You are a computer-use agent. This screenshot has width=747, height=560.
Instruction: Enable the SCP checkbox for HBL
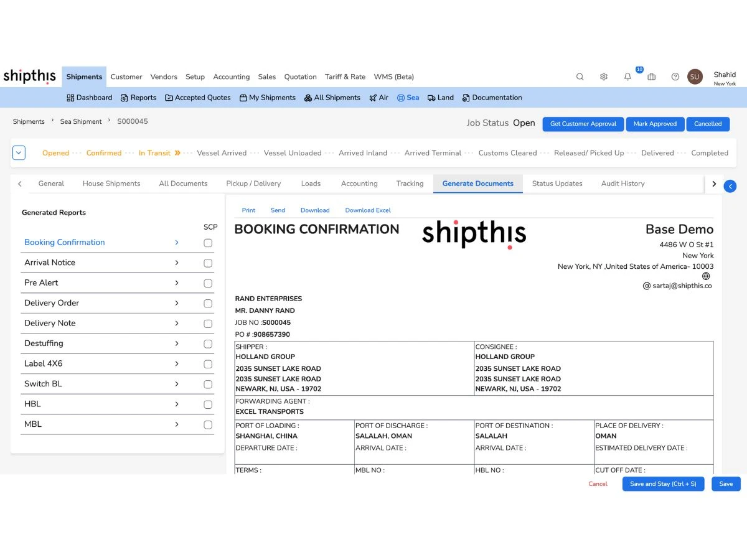(x=208, y=404)
